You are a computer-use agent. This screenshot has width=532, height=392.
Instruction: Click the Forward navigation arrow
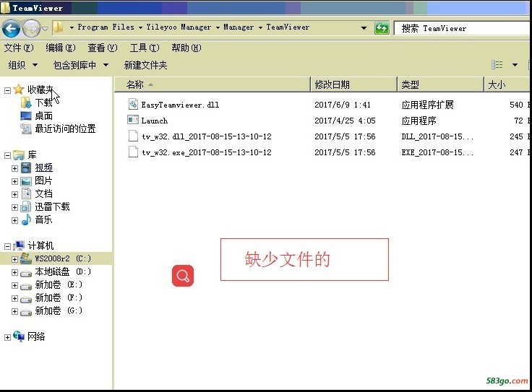[31, 28]
